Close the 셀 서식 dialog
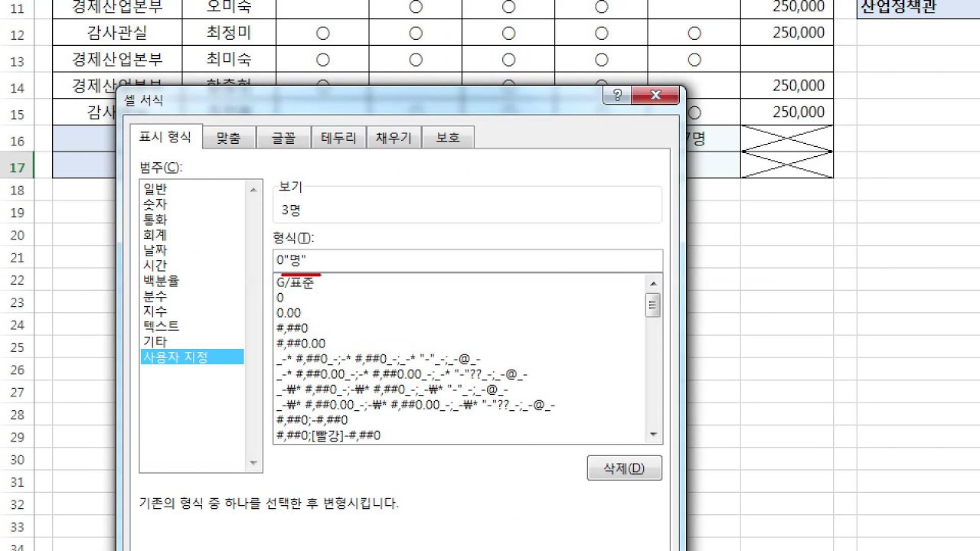This screenshot has height=551, width=980. point(655,96)
